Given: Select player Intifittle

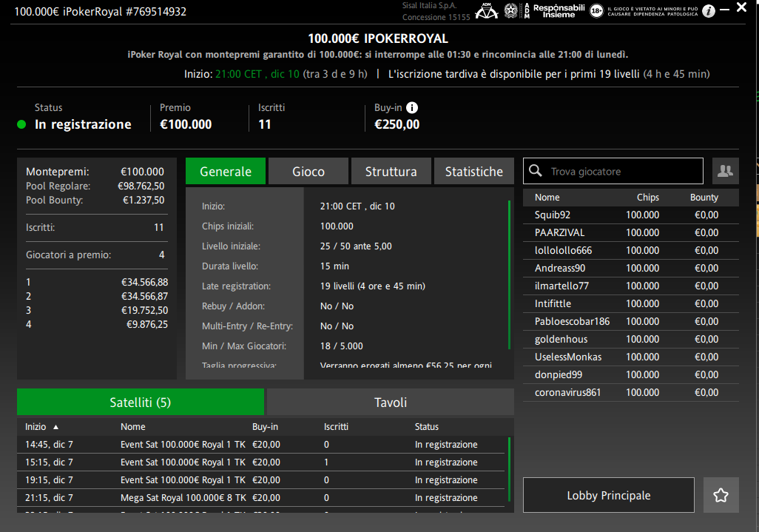Looking at the screenshot, I should coord(631,304).
